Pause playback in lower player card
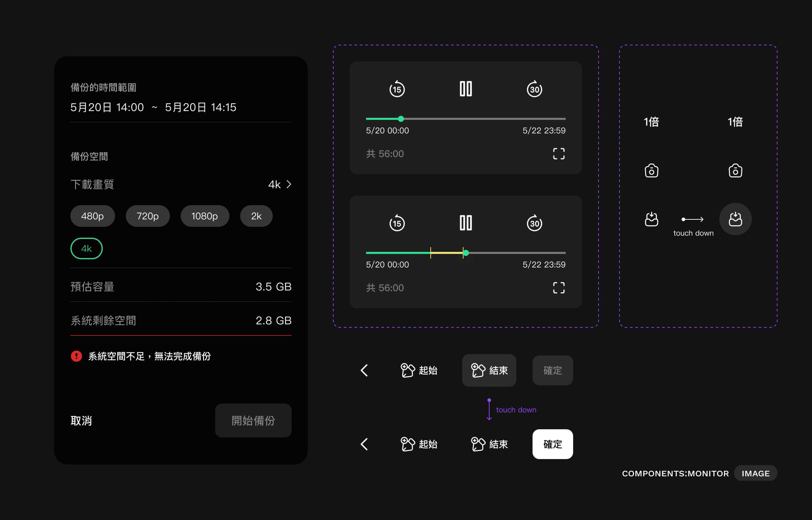This screenshot has height=520, width=812. point(466,223)
